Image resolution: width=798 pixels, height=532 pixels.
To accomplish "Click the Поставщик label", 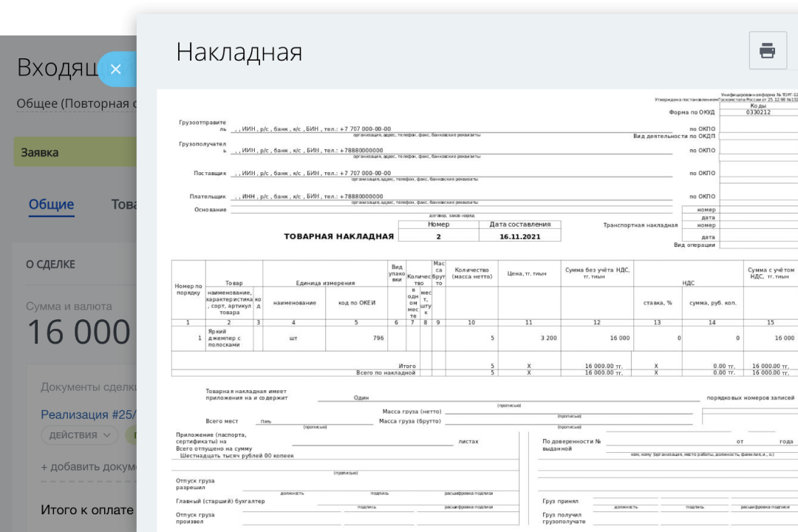I will (210, 173).
